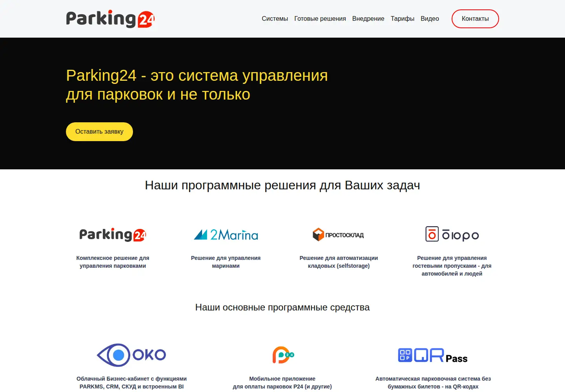
Task: Open the Бюро solution logo
Action: [452, 234]
